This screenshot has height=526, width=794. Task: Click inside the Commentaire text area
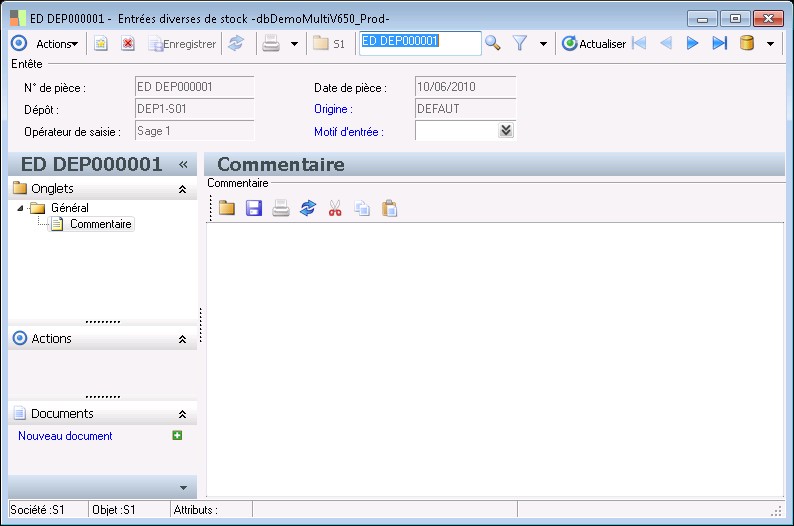[495, 359]
